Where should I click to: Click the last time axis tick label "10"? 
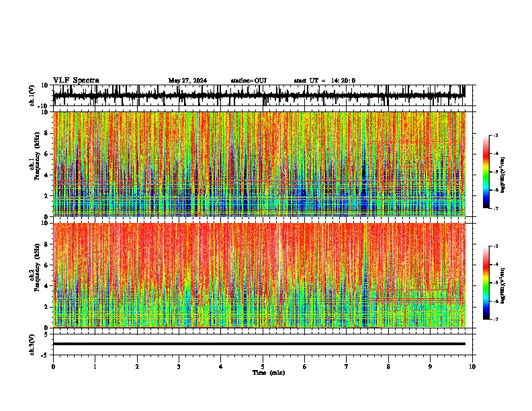click(x=472, y=367)
